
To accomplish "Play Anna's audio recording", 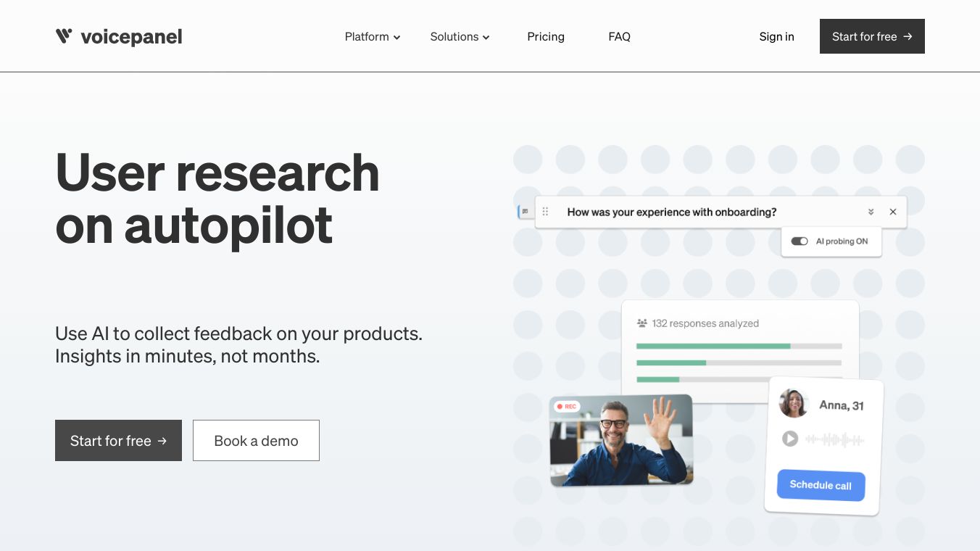I will (x=790, y=439).
